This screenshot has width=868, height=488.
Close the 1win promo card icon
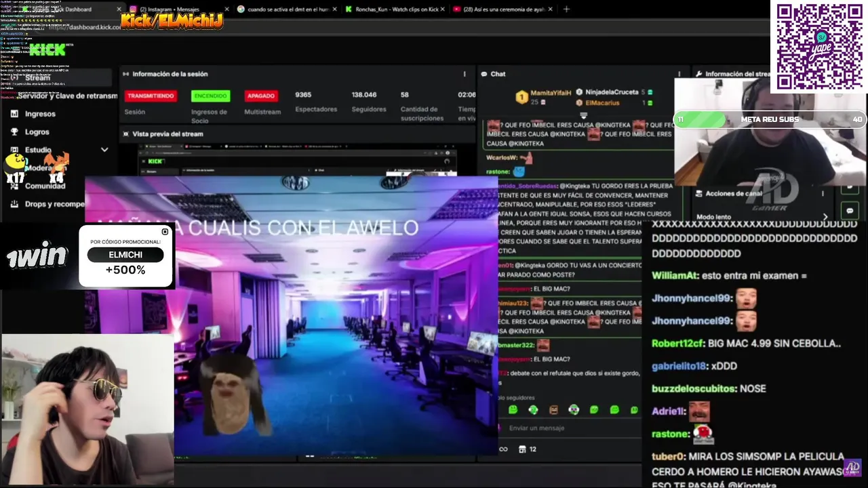coord(165,232)
